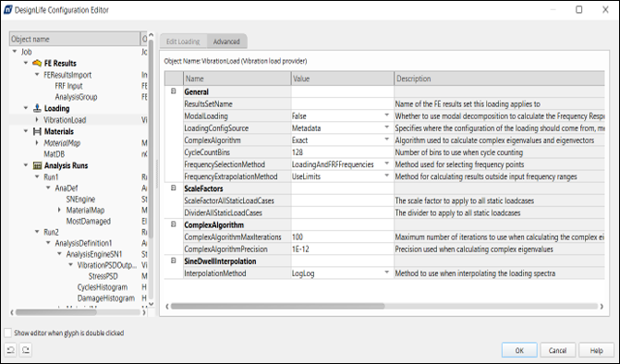Click the CycleCountBins value 128

342,152
